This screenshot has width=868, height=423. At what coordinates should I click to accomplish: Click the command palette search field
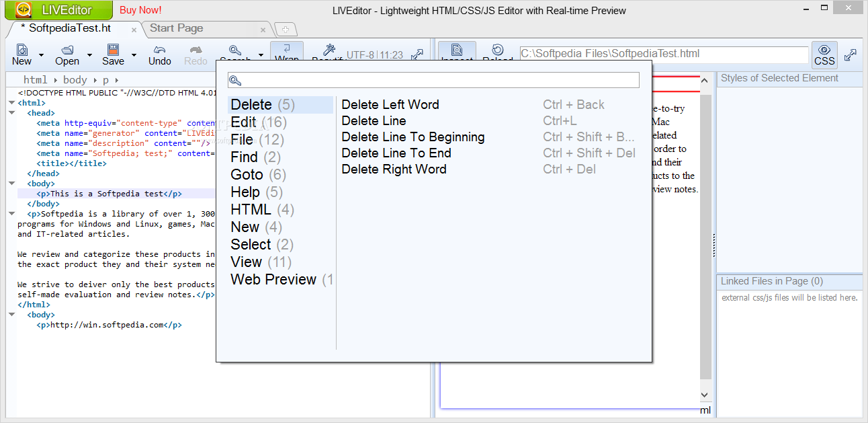pos(433,80)
